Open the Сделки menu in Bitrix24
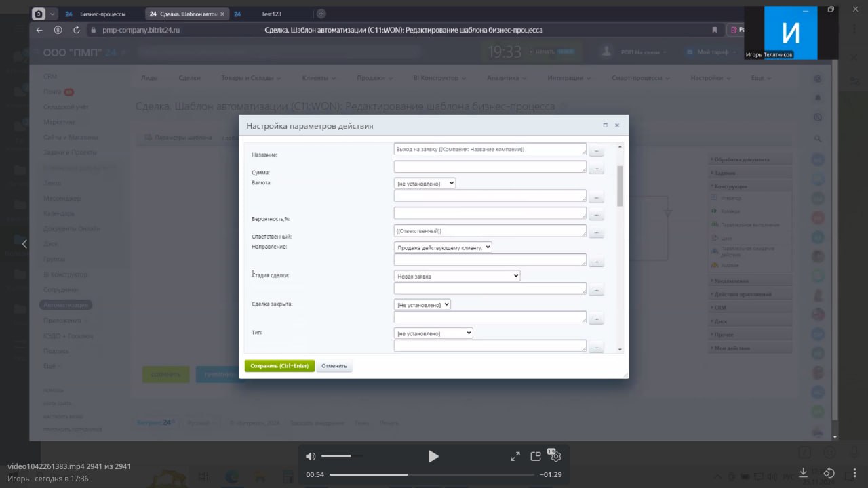 click(190, 78)
